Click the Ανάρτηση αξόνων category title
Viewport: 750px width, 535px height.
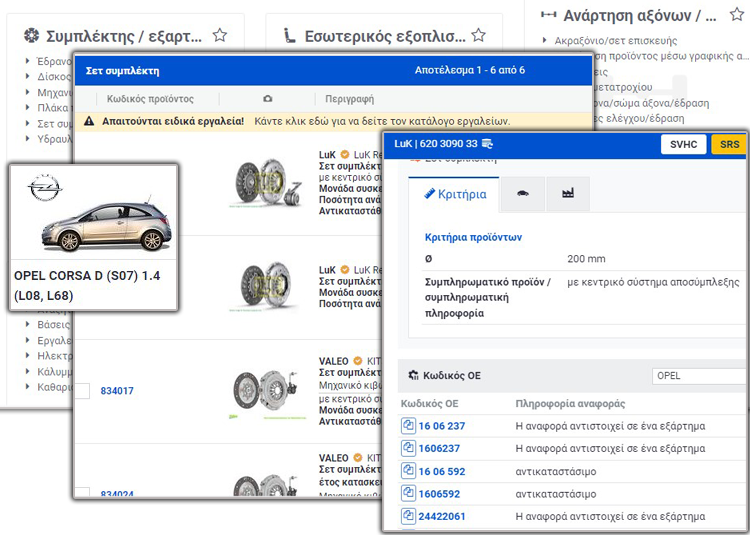[x=640, y=15]
